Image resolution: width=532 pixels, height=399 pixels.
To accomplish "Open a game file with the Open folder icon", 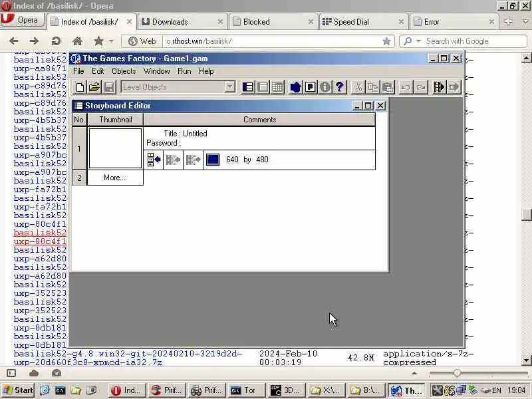I will [x=94, y=87].
